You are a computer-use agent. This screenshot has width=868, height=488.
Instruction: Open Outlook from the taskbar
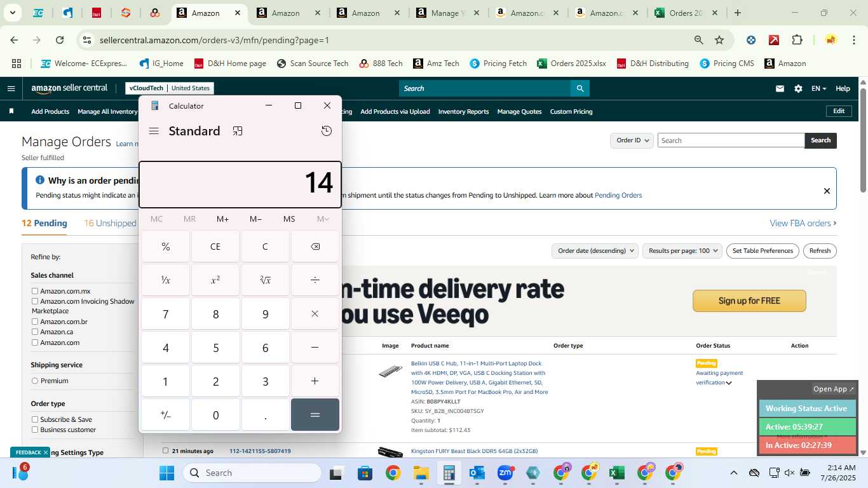(x=477, y=473)
